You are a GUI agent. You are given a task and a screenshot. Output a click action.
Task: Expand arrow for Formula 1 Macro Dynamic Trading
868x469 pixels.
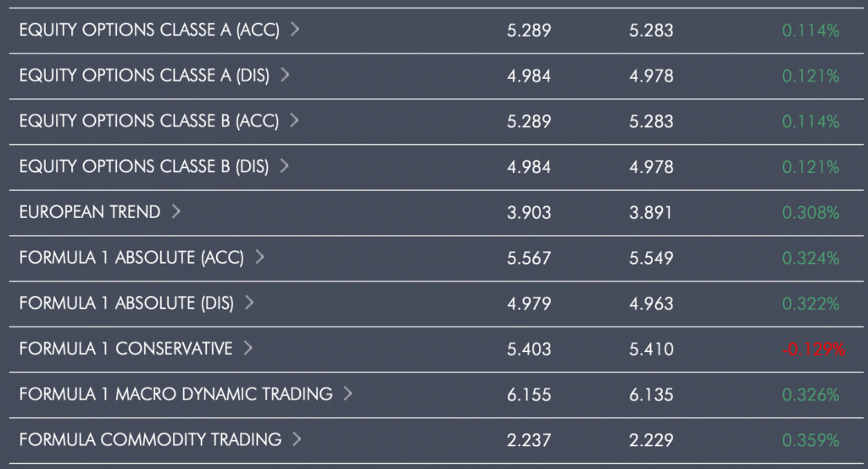click(348, 394)
